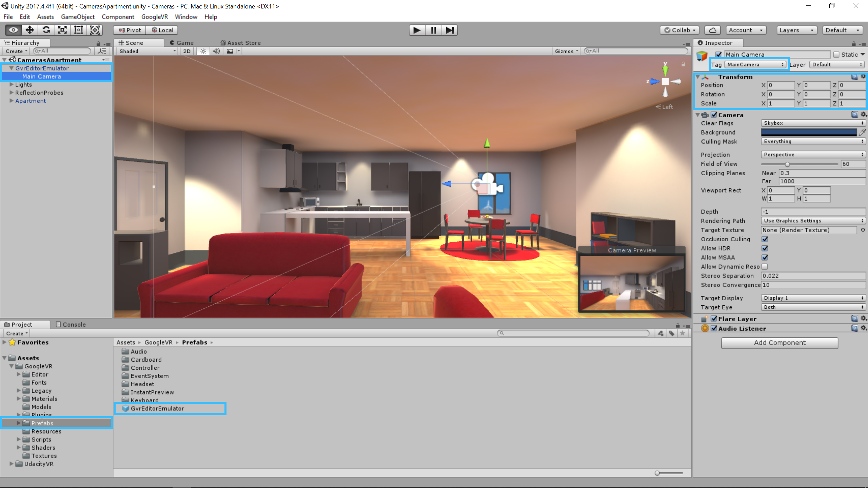Image resolution: width=868 pixels, height=488 pixels.
Task: Click Add Component button in Inspector
Action: [x=780, y=342]
